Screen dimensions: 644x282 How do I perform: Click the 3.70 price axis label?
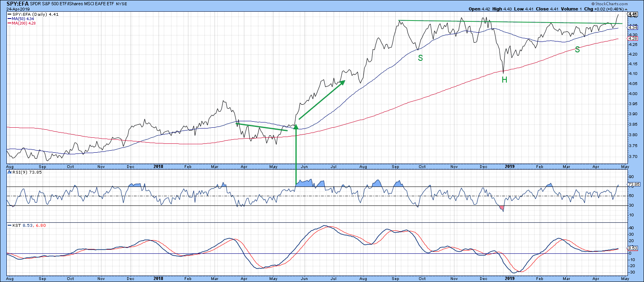633,157
